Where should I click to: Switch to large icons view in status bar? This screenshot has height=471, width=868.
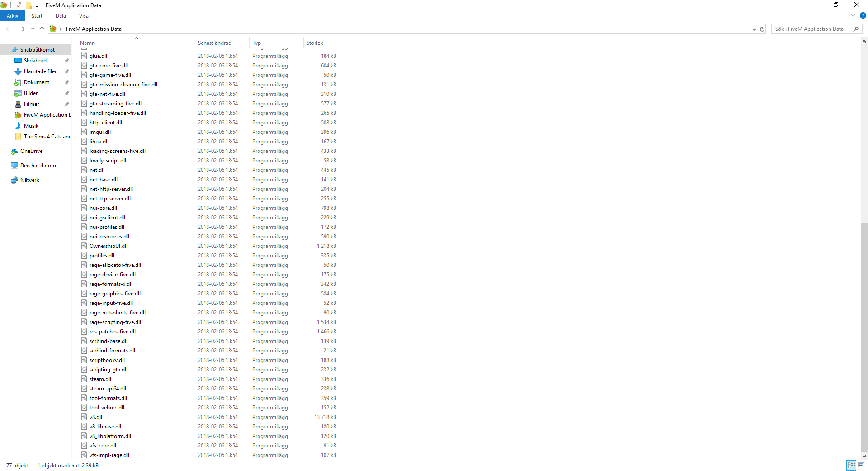point(861,465)
